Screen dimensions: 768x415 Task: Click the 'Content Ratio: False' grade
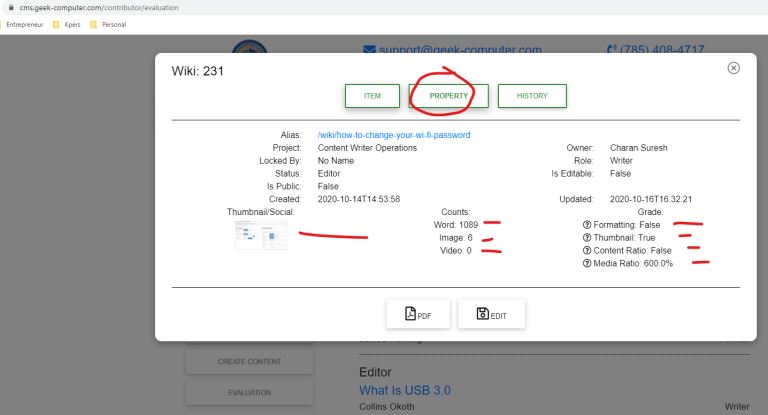(x=632, y=250)
